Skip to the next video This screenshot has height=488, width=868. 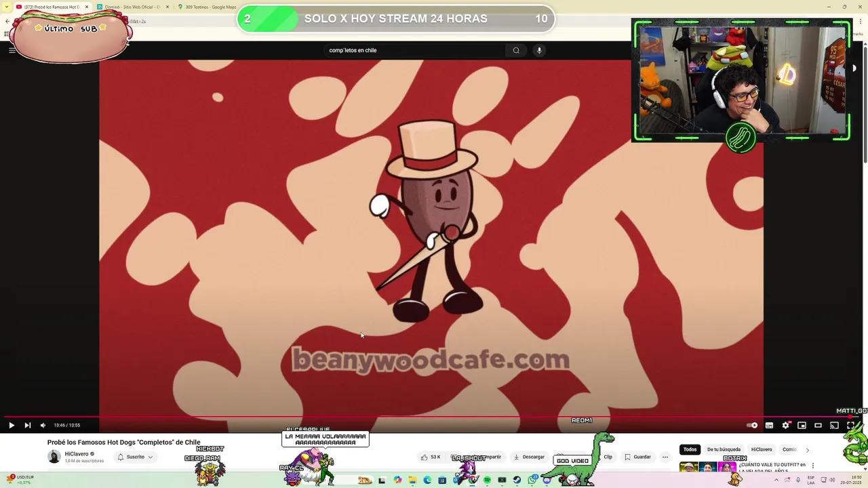point(27,425)
